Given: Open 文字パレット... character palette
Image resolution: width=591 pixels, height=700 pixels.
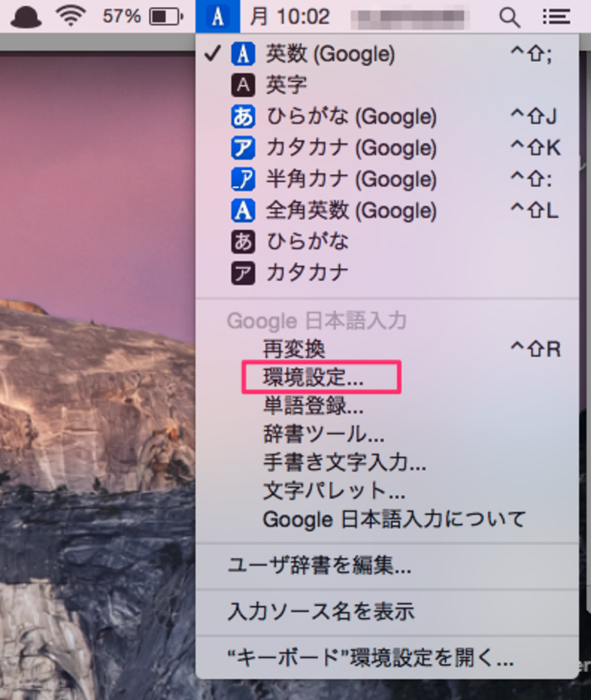Looking at the screenshot, I should tap(387, 491).
